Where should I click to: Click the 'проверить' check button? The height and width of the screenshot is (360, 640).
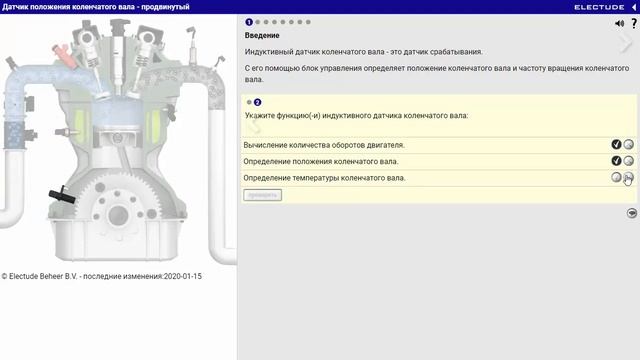pos(262,195)
